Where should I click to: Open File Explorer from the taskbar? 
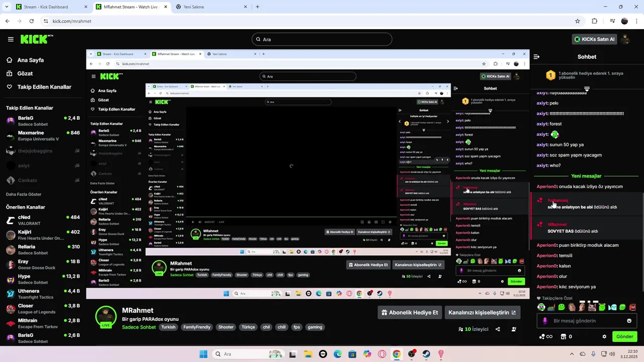(x=308, y=354)
